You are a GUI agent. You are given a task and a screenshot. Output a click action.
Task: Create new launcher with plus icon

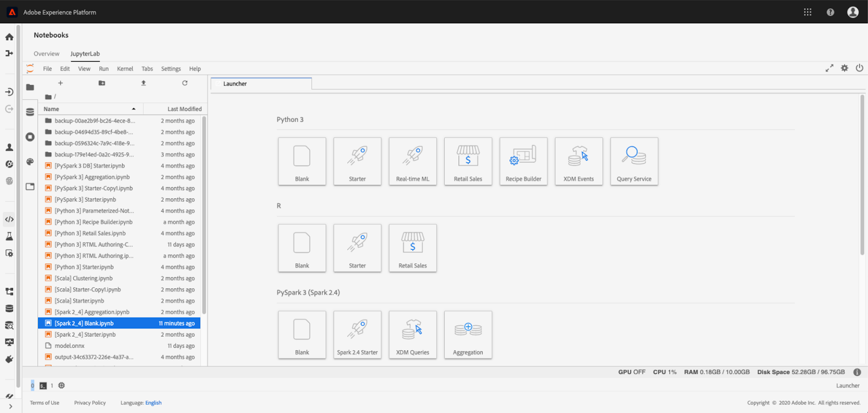(60, 83)
